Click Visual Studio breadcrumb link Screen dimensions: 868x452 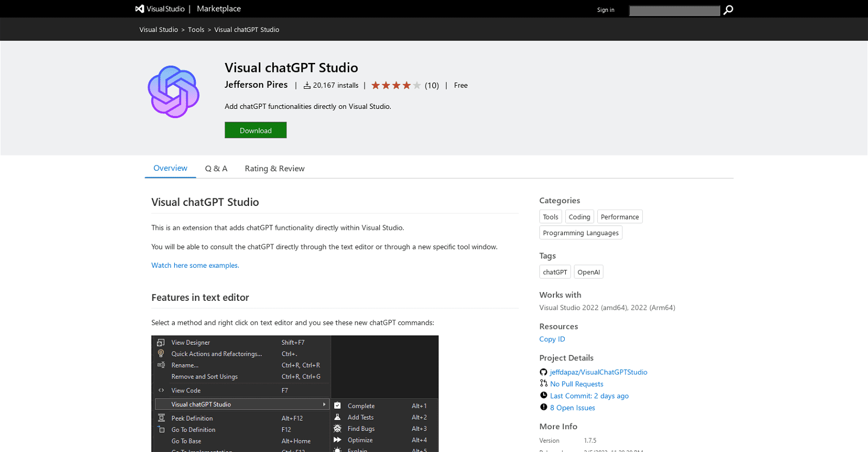[x=158, y=30]
